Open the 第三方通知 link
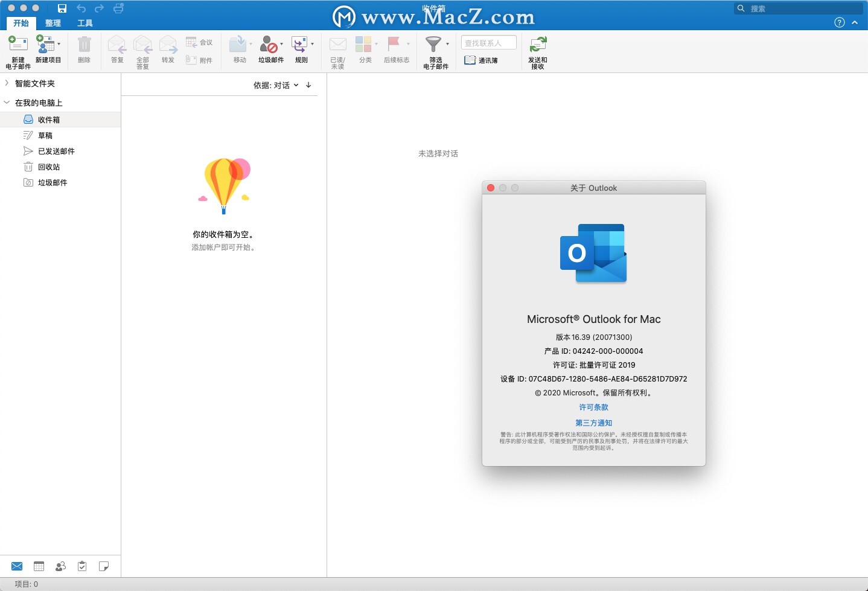Image resolution: width=868 pixels, height=591 pixels. [x=594, y=423]
